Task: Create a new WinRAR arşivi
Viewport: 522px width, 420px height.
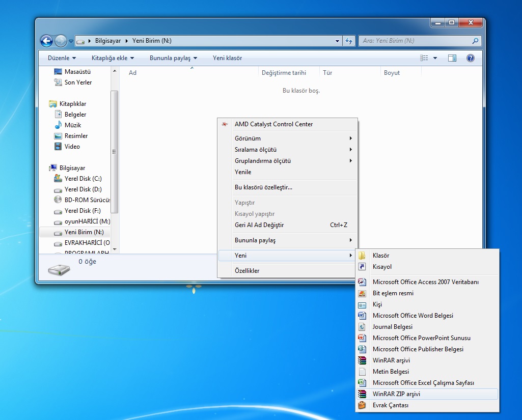Action: coord(427,360)
